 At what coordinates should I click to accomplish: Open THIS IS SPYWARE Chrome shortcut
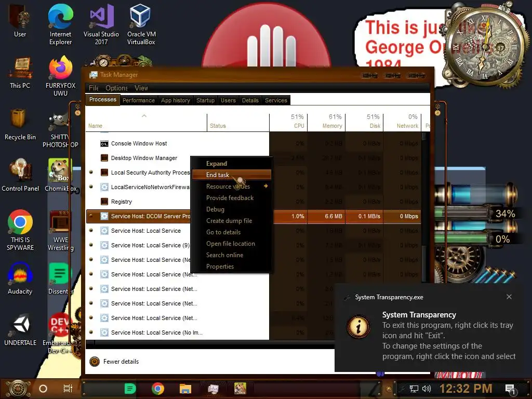click(x=20, y=230)
